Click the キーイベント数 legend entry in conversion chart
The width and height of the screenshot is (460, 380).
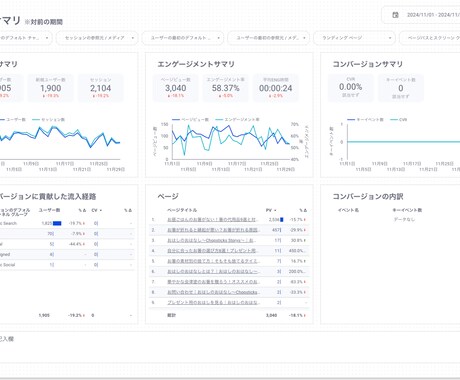(365, 120)
